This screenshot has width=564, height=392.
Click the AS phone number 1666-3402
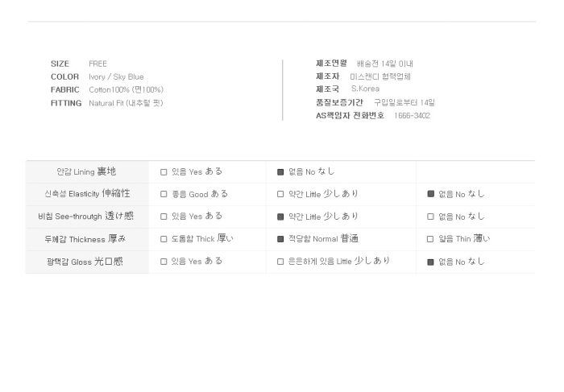[x=412, y=116]
